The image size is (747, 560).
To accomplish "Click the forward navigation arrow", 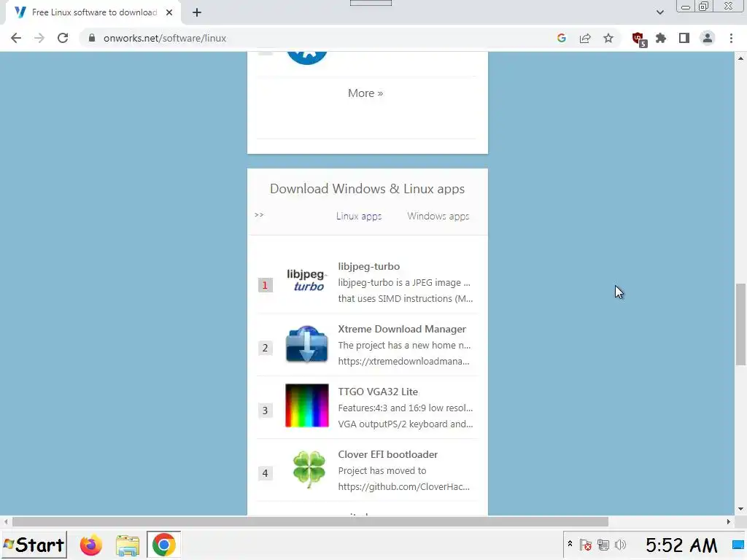I will click(x=39, y=38).
